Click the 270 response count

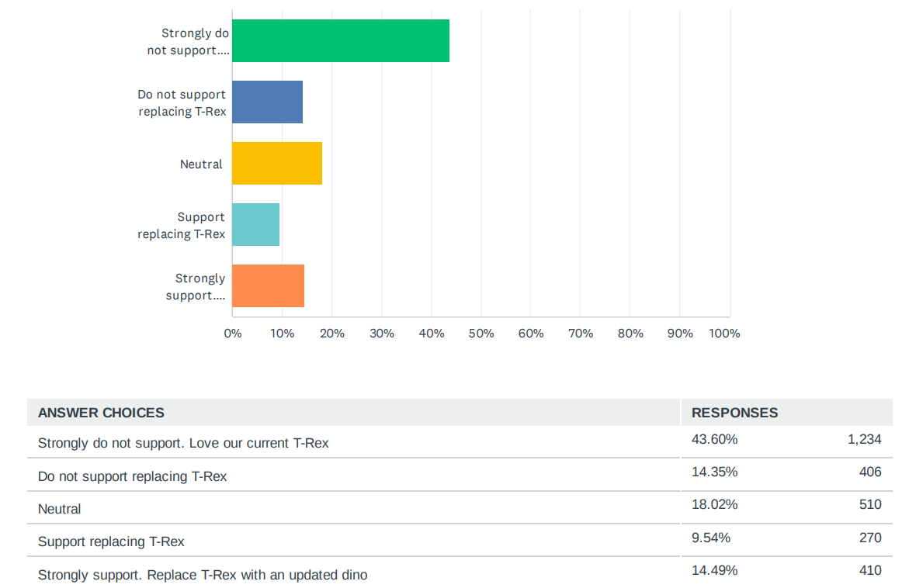[869, 537]
